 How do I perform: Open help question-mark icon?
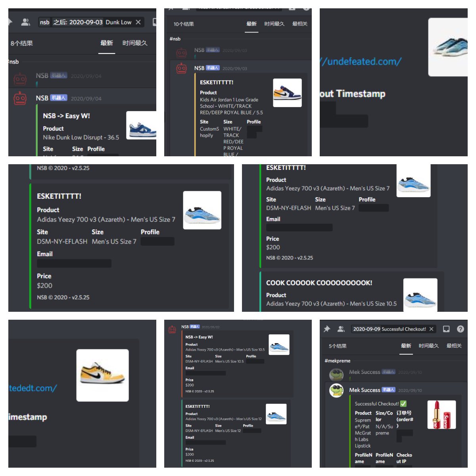point(461,329)
